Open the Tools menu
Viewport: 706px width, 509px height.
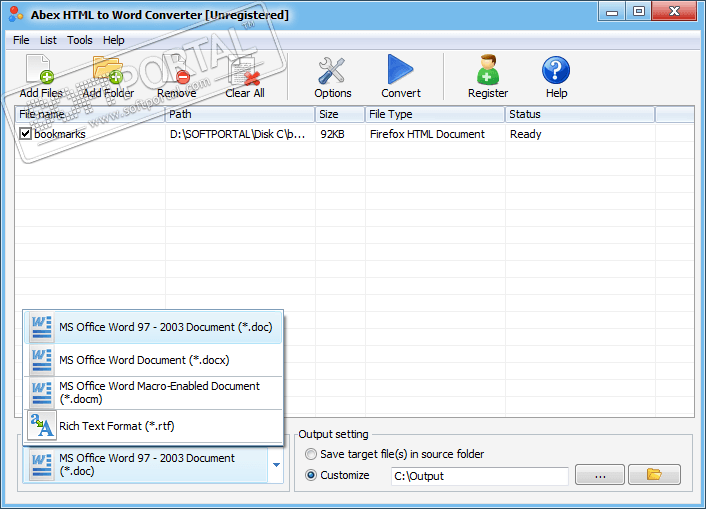click(80, 40)
